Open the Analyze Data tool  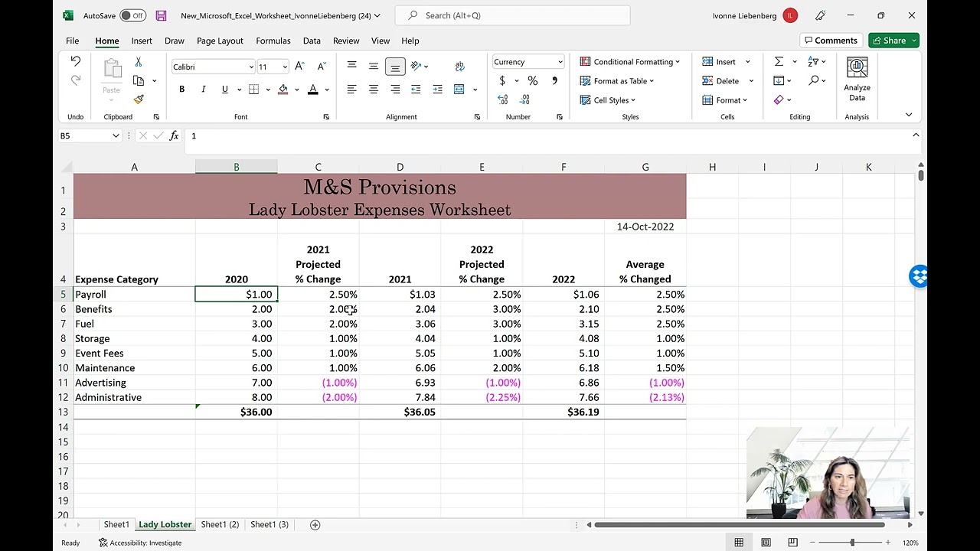[857, 80]
